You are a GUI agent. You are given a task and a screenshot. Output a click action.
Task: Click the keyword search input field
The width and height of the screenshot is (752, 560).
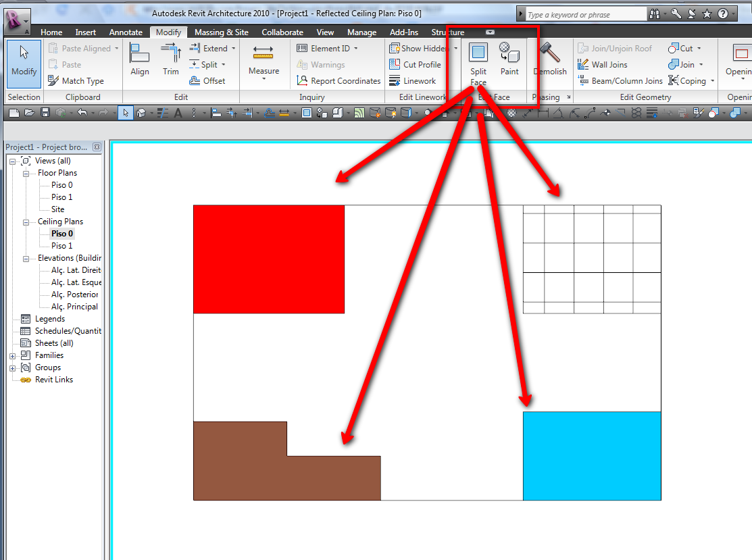(x=586, y=14)
